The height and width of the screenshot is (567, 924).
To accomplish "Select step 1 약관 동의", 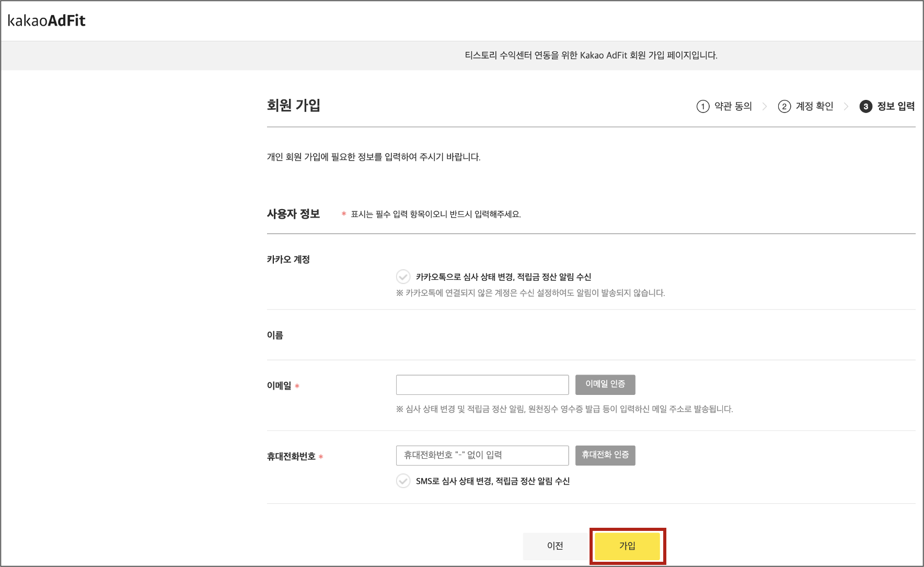I will pos(724,106).
